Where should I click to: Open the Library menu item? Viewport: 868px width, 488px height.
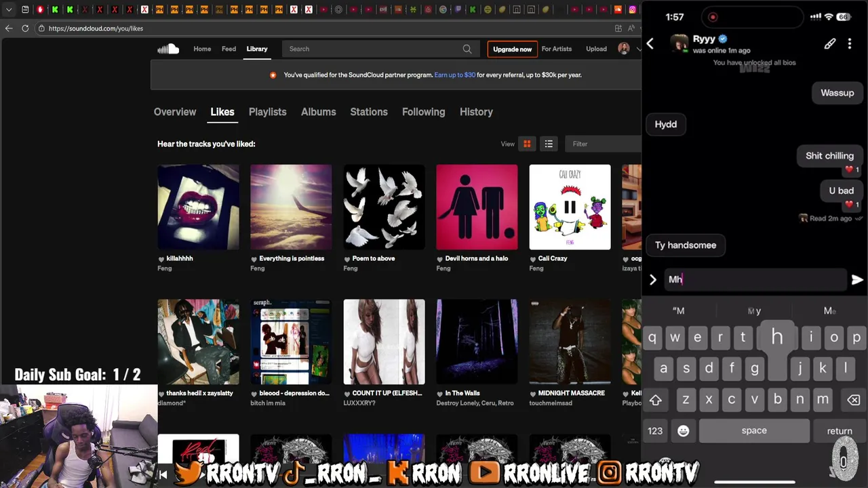point(257,49)
